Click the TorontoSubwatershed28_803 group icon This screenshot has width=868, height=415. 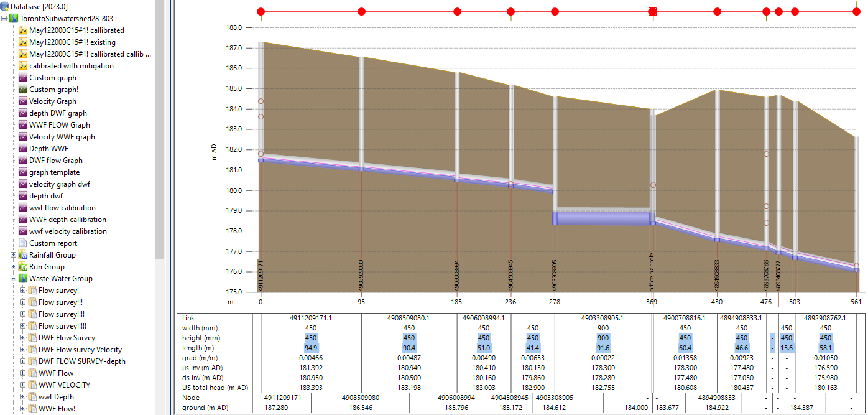pos(14,19)
